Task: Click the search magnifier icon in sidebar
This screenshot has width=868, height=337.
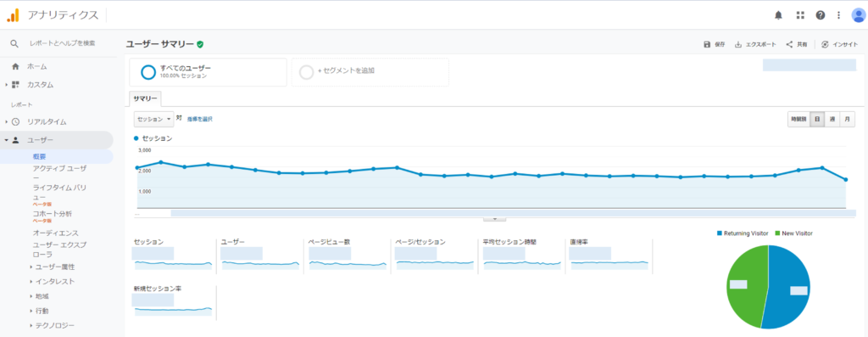Action: [x=14, y=43]
